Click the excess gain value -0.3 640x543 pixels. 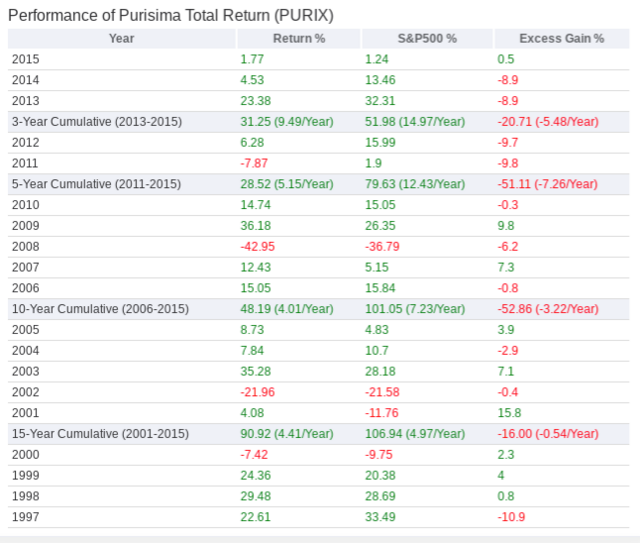(x=507, y=205)
